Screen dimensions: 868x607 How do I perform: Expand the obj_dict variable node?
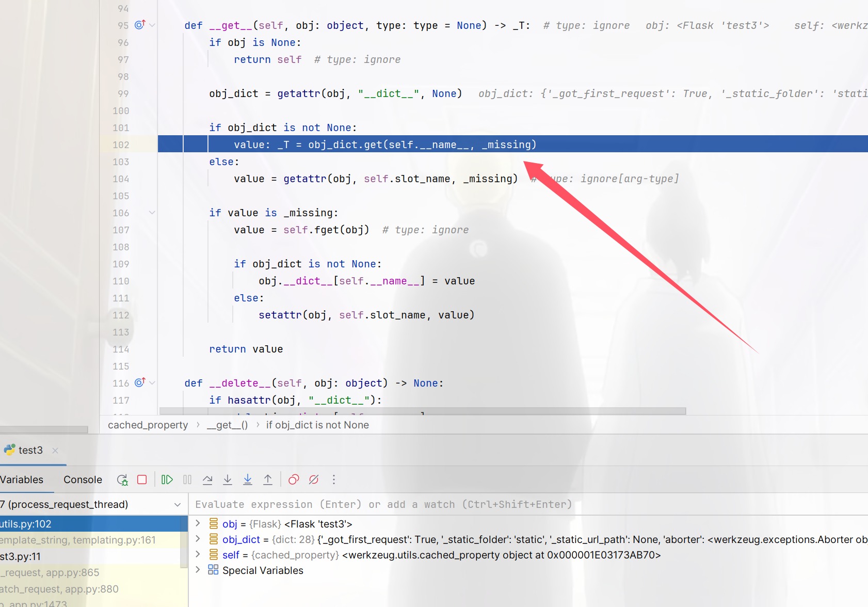198,539
